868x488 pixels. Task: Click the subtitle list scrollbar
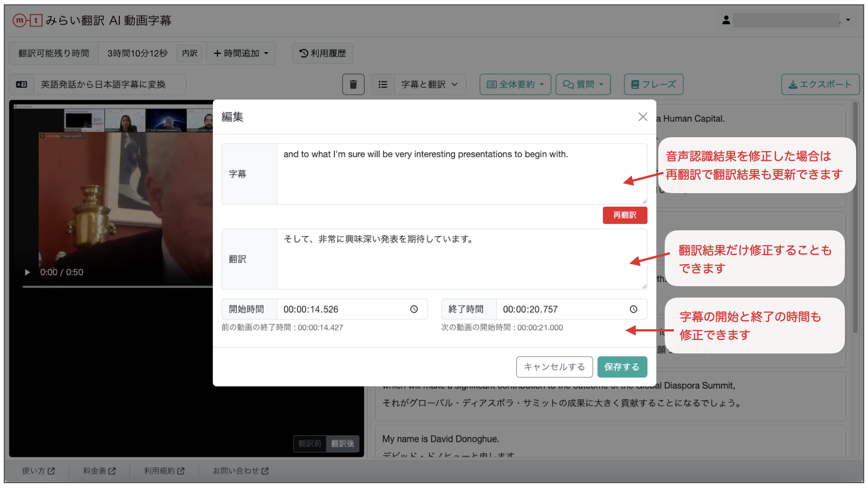coord(855,218)
